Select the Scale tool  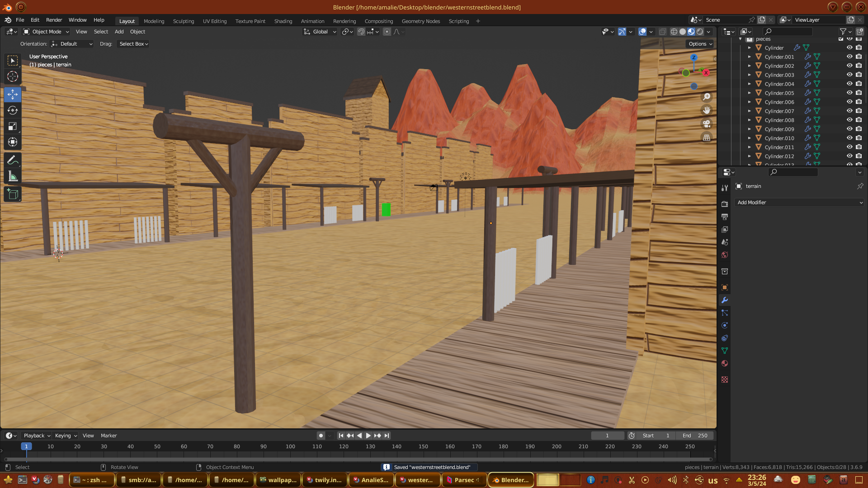[x=13, y=127]
